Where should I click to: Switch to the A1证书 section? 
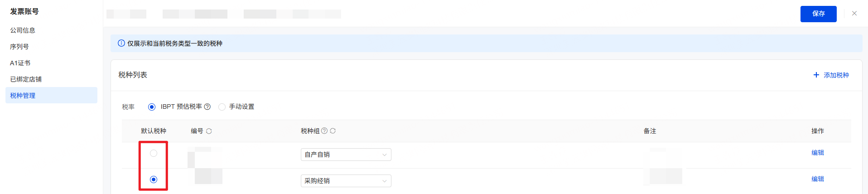pyautogui.click(x=20, y=63)
